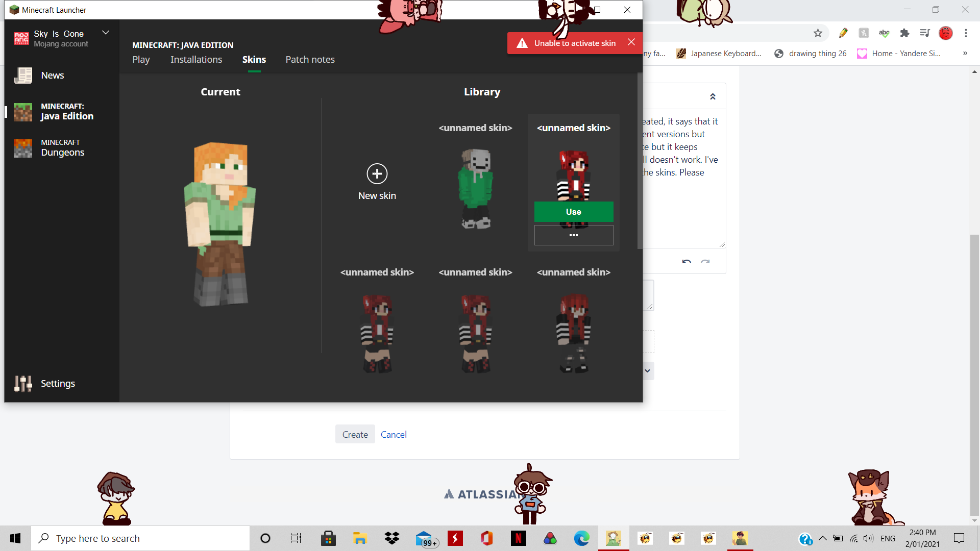Select Minecraft Dungeons in sidebar
This screenshot has height=551, width=980.
coord(62,148)
